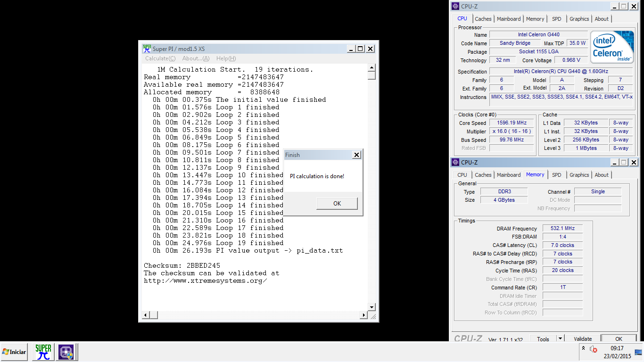Click the 532.1 MHz DRAM frequency value

click(x=562, y=229)
